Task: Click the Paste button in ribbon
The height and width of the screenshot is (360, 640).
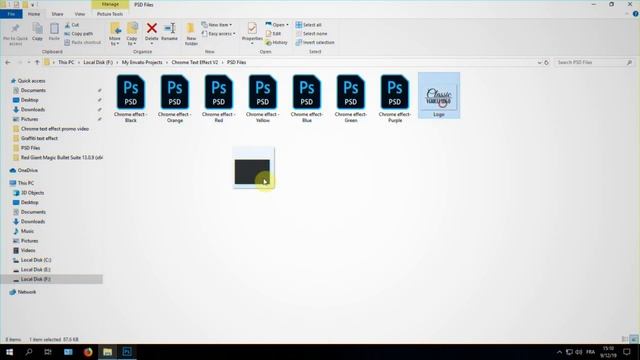Action: click(54, 32)
